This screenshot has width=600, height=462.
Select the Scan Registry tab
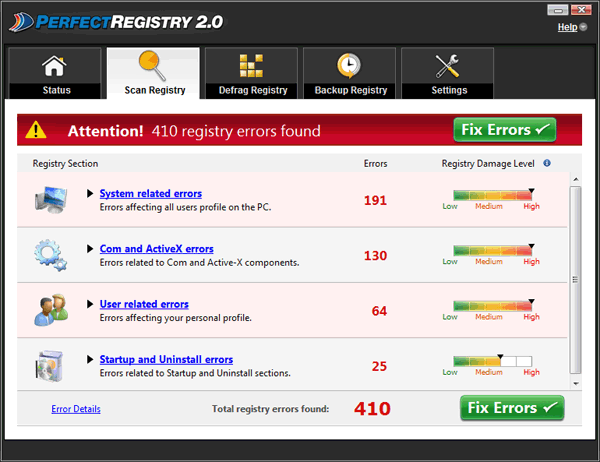click(153, 73)
